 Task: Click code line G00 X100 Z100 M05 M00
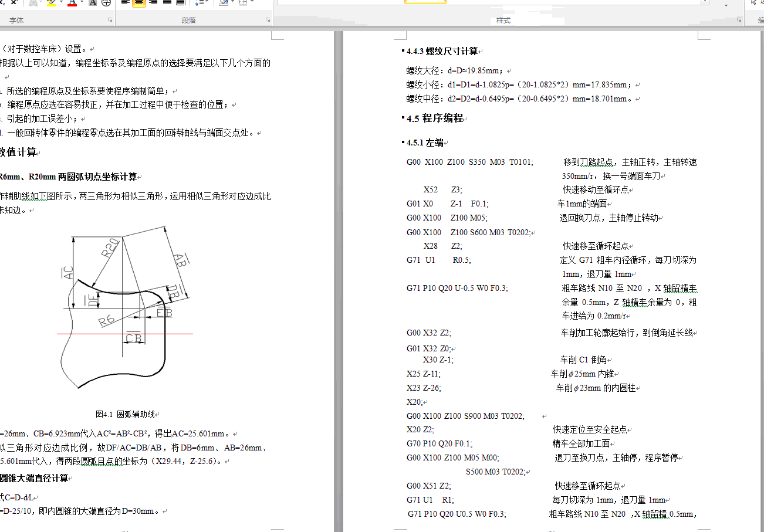453,458
